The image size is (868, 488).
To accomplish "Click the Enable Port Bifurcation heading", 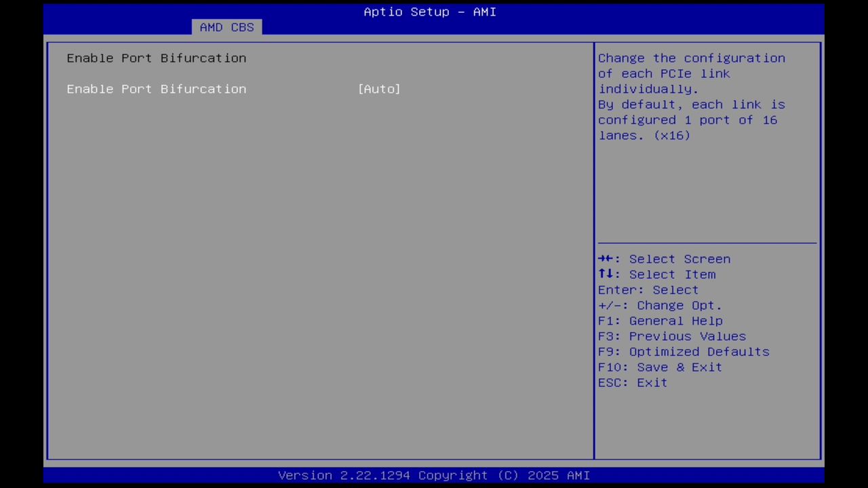I will click(x=156, y=58).
